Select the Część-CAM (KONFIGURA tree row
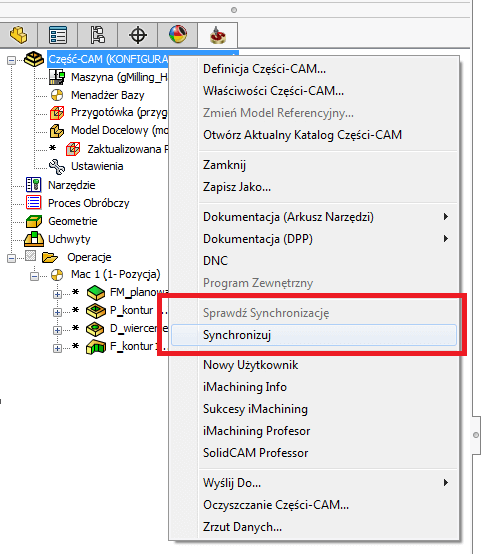 [108, 59]
